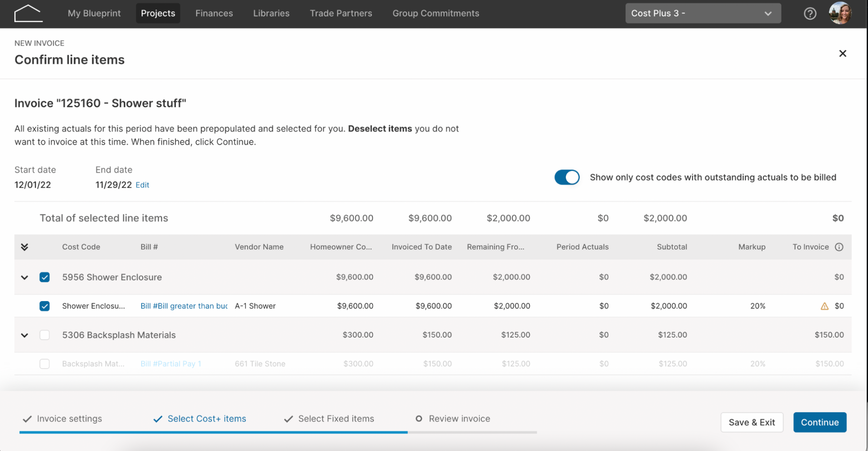Open the Trade Partners menu
868x451 pixels.
(341, 13)
